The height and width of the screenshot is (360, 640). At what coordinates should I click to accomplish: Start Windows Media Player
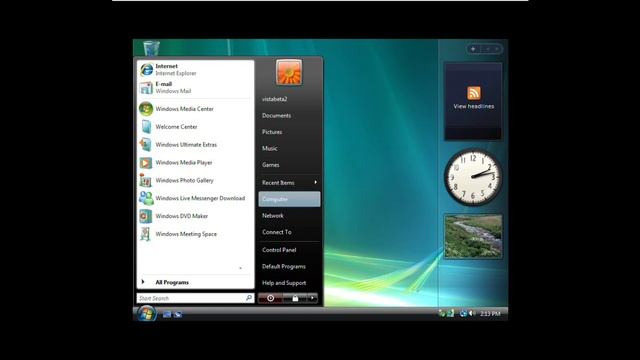point(195,162)
